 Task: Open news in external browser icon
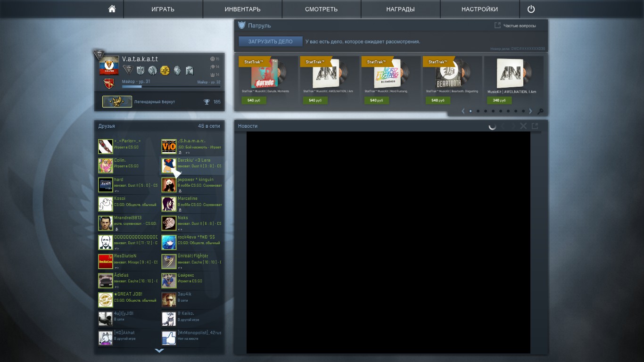(x=535, y=126)
